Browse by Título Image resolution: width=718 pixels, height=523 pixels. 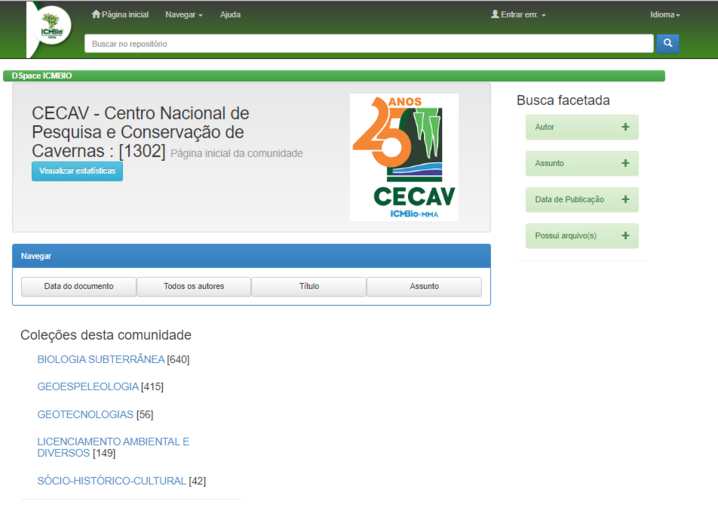point(309,286)
